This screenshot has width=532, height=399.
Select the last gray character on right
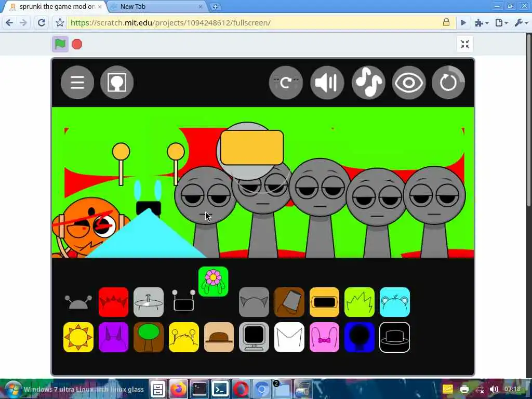pos(434,212)
